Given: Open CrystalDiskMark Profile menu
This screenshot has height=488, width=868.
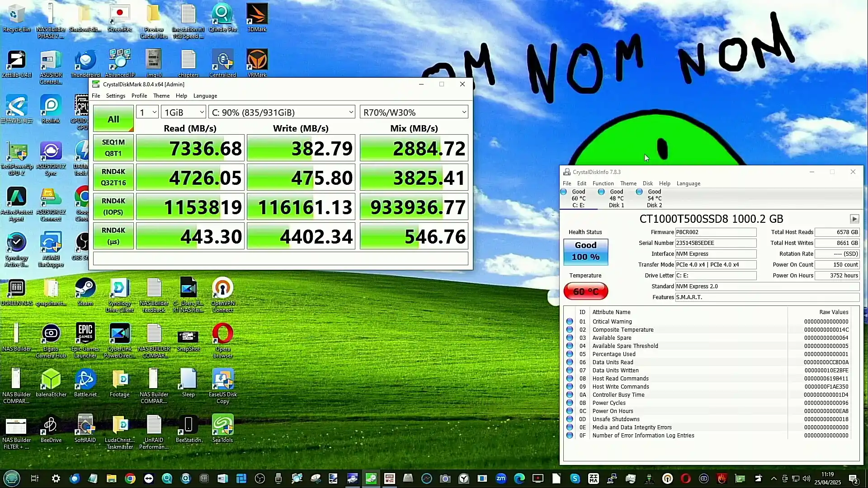Looking at the screenshot, I should [139, 96].
